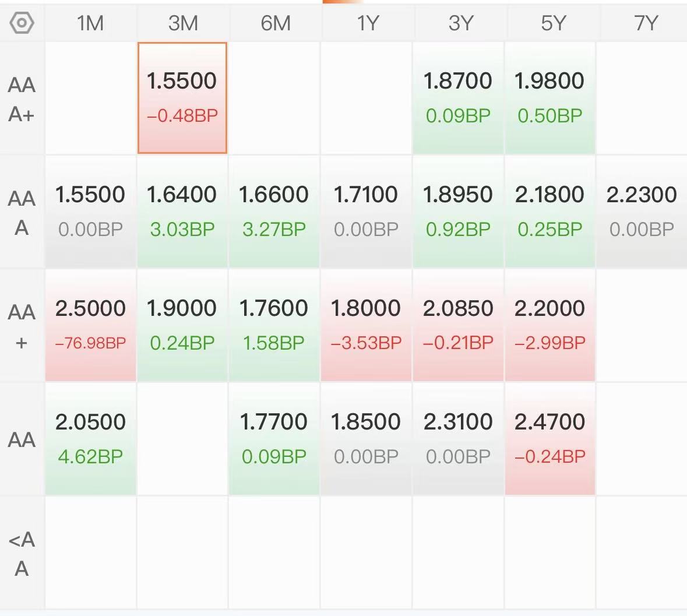This screenshot has height=616, width=687.
Task: Open AA+ 1M cell with -76.98BP
Action: pyautogui.click(x=90, y=325)
